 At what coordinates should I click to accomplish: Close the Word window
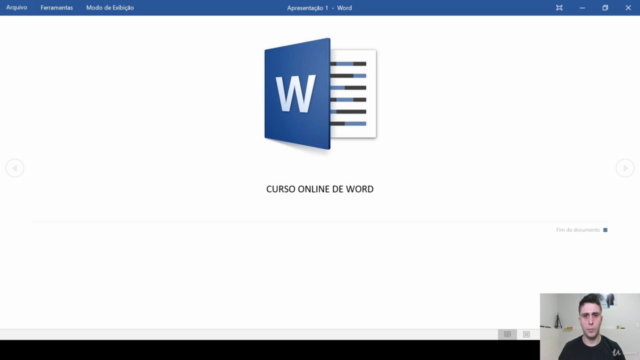click(x=628, y=8)
